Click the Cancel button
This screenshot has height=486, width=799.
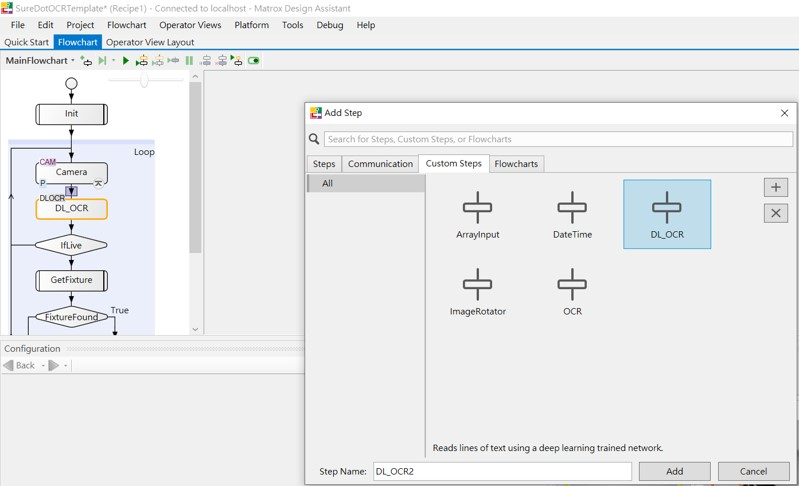pos(754,471)
